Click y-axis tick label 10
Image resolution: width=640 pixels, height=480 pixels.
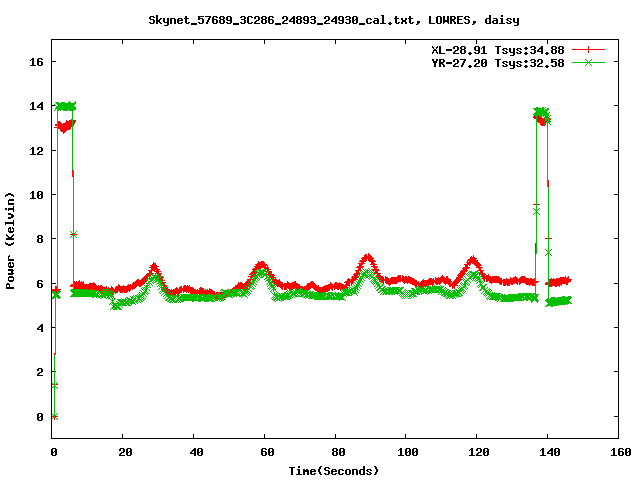pyautogui.click(x=36, y=195)
